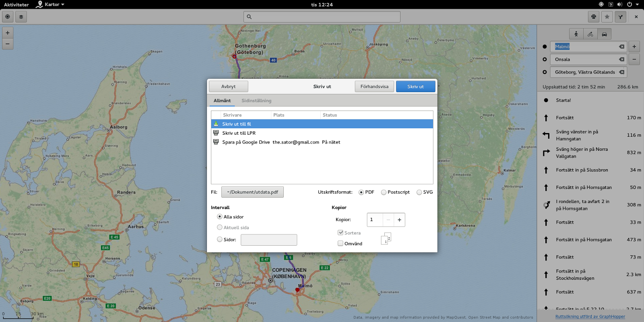Viewport: 644px width, 322px height.
Task: Clear the Onsala route field
Action: [x=622, y=59]
